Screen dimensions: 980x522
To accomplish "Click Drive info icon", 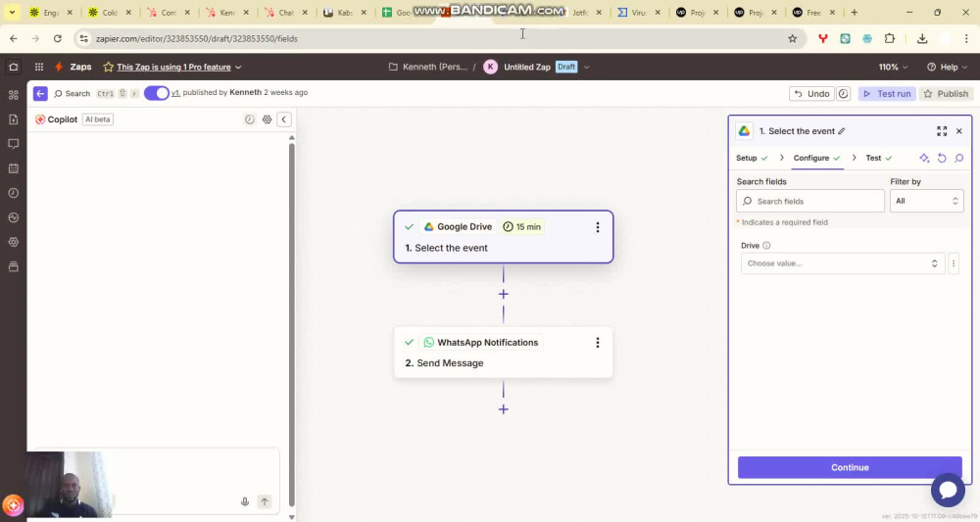I will [x=766, y=246].
